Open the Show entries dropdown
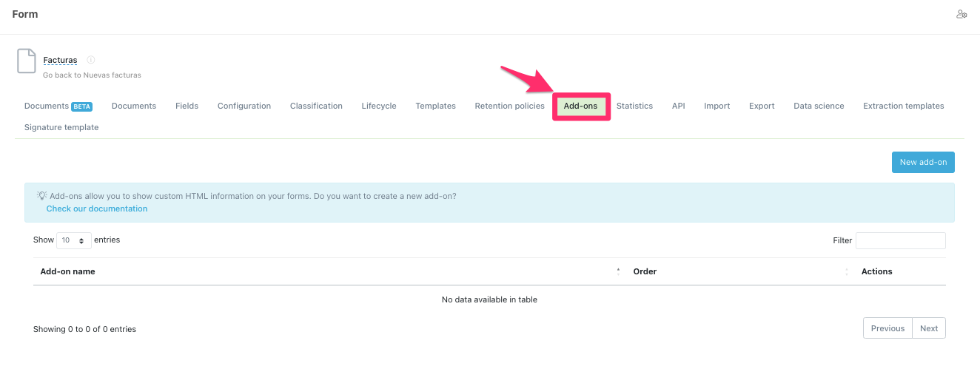 [73, 240]
